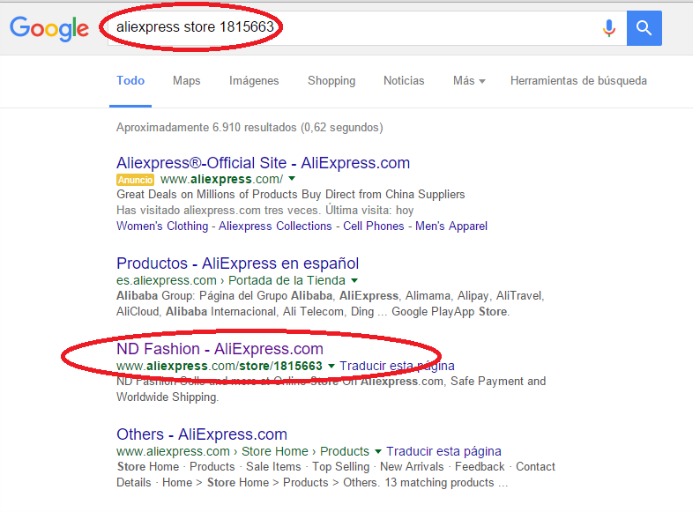The image size is (700, 512).
Task: Expand the arrow after Store Home › Products
Action: pyautogui.click(x=378, y=451)
